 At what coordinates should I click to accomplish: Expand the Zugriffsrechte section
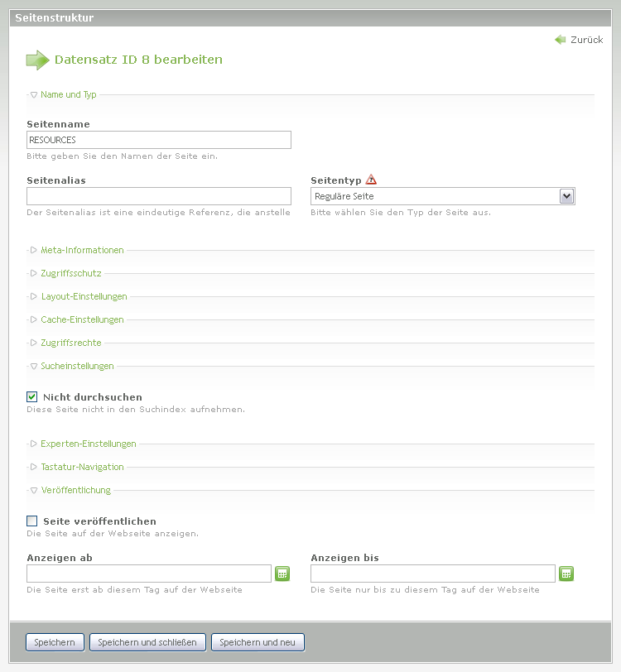(x=70, y=343)
